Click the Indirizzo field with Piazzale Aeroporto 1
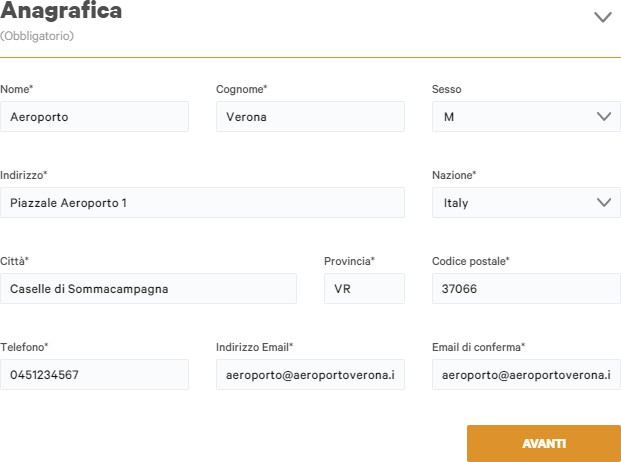 (202, 202)
